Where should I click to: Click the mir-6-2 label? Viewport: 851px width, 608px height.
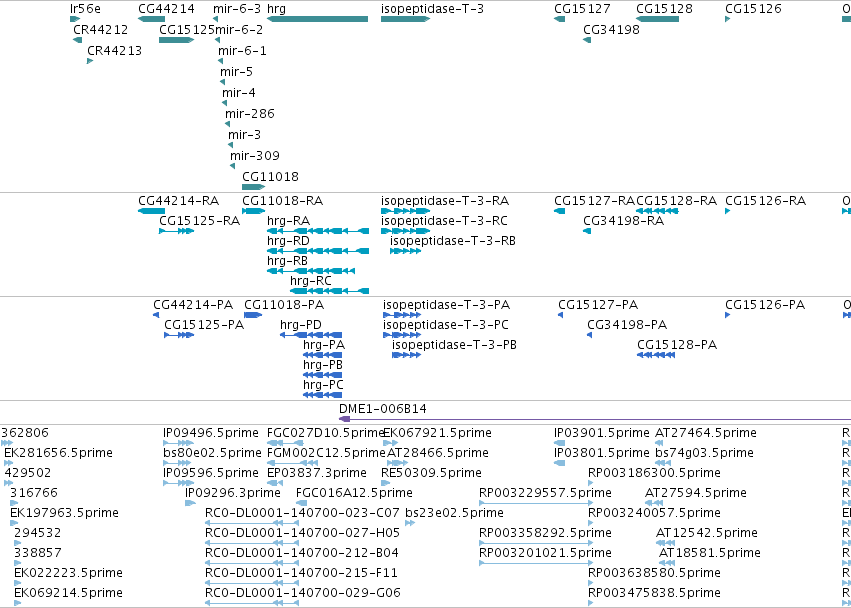[x=239, y=29]
